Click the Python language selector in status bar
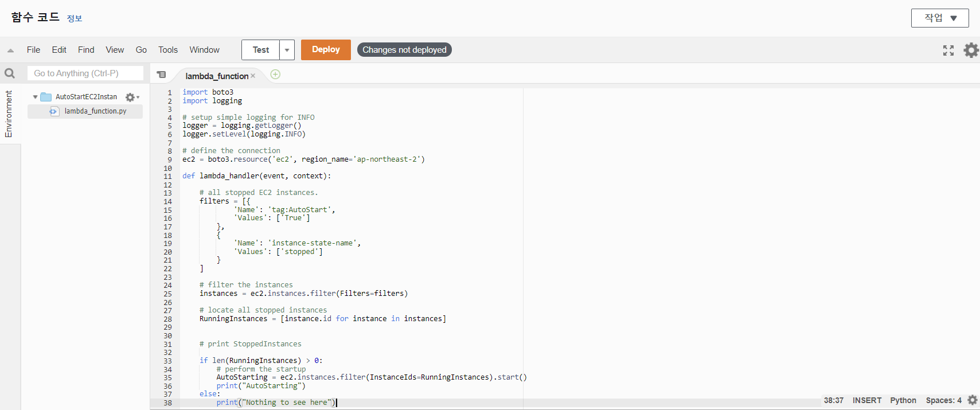 903,400
